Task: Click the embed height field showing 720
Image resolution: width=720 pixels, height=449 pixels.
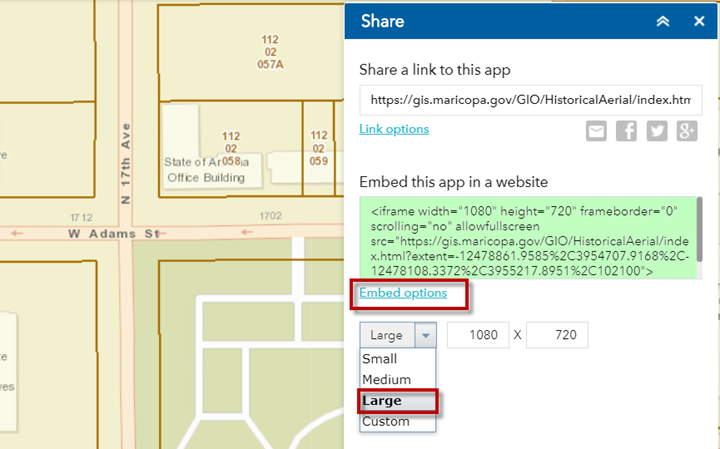Action: pos(557,336)
